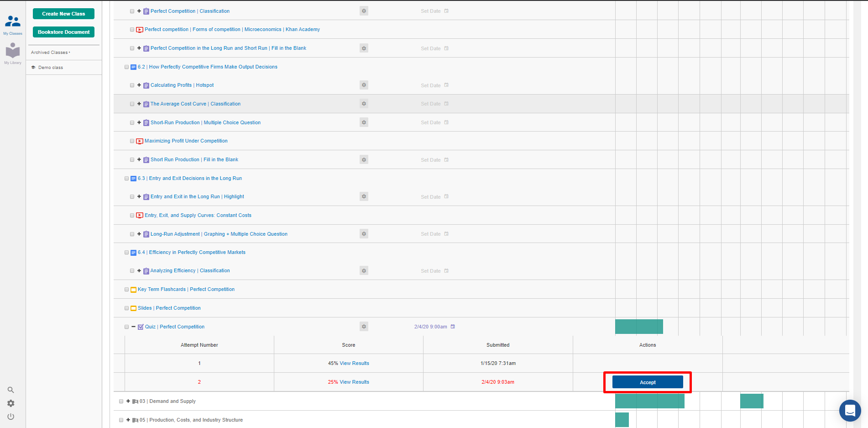868x428 pixels.
Task: Tick checkbox for Slides Perfect Competition
Action: pos(127,308)
